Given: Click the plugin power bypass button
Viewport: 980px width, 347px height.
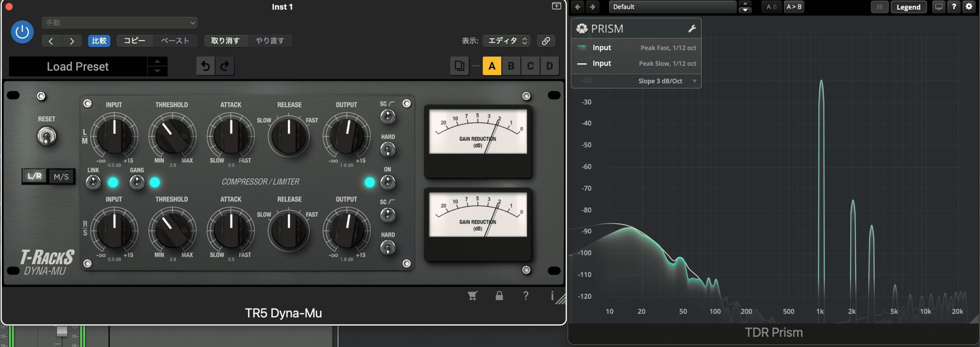Looking at the screenshot, I should [x=22, y=32].
